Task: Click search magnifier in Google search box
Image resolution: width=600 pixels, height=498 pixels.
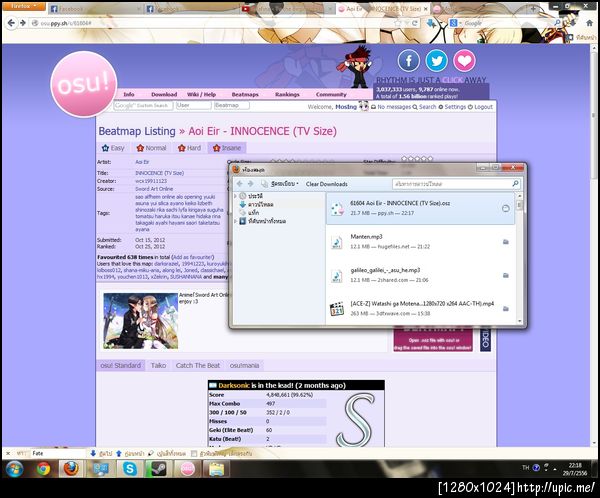Action: tap(557, 23)
